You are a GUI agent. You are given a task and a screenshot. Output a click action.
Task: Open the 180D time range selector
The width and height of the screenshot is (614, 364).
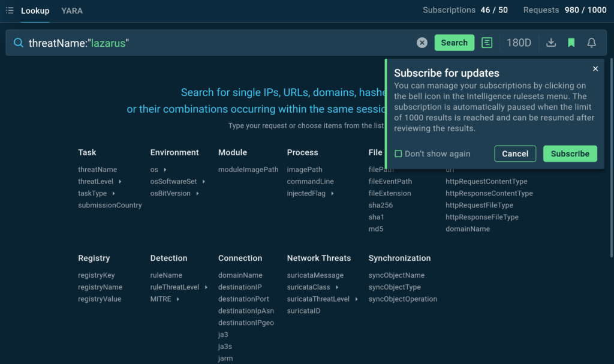click(519, 43)
